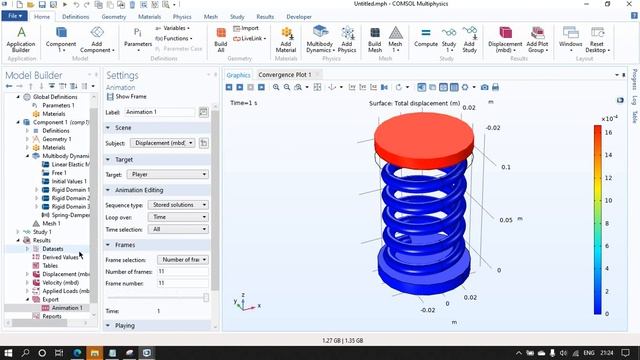
Task: Click the Add Component ribbon button
Action: (x=97, y=39)
